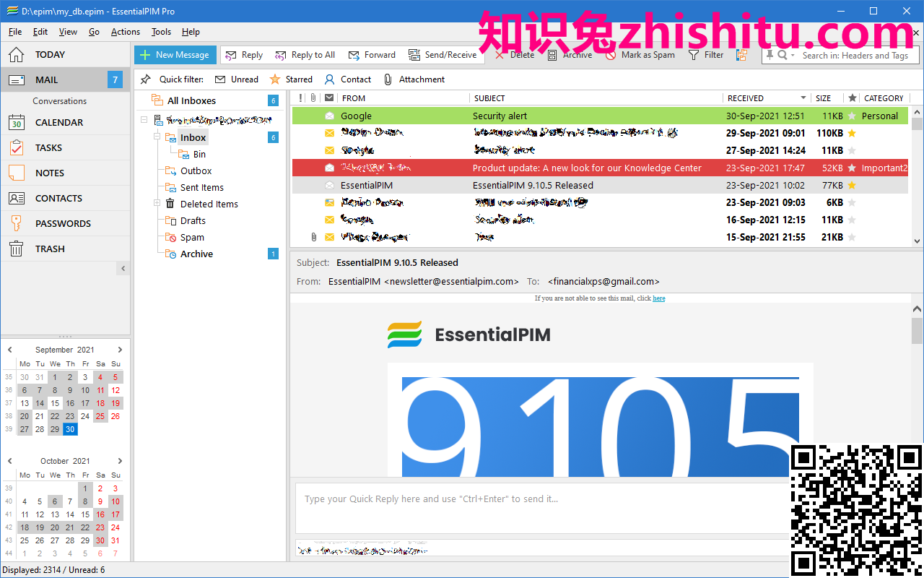Image resolution: width=924 pixels, height=578 pixels.
Task: Open the Help menu
Action: click(191, 32)
